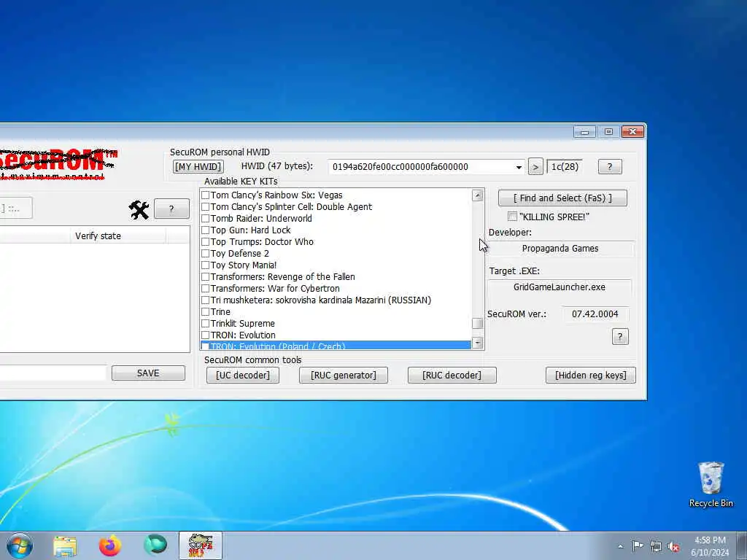Click the KEY KITs list scroll down arrow
The image size is (747, 560).
click(477, 343)
